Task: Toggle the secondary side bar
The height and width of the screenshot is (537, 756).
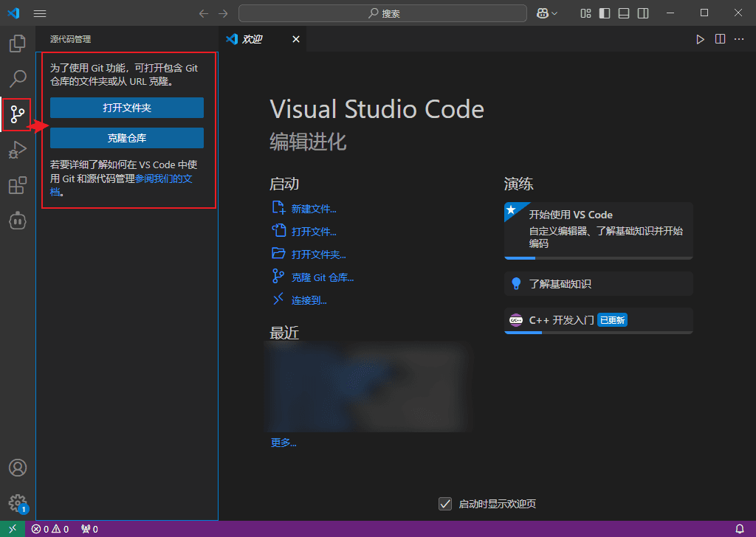Action: pos(643,13)
